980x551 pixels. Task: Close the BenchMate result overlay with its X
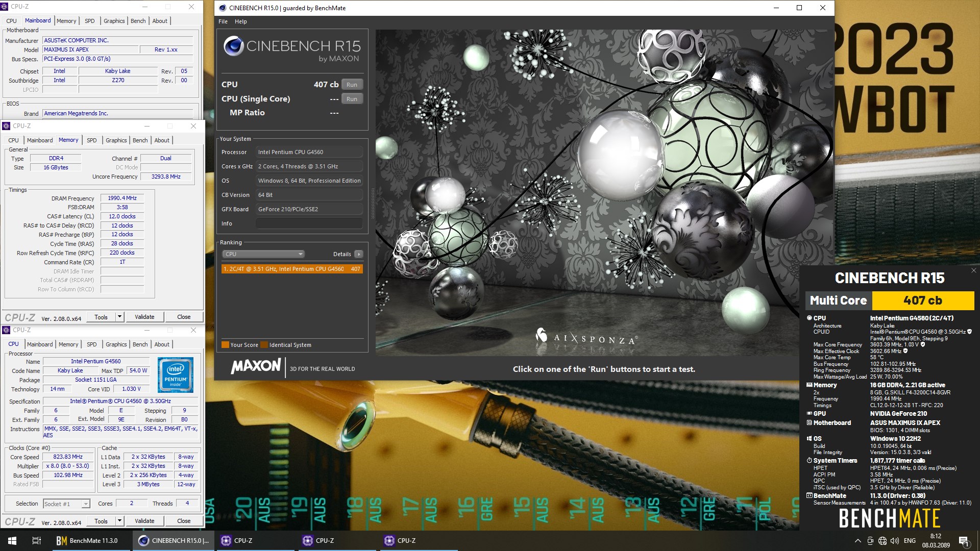pos(973,270)
